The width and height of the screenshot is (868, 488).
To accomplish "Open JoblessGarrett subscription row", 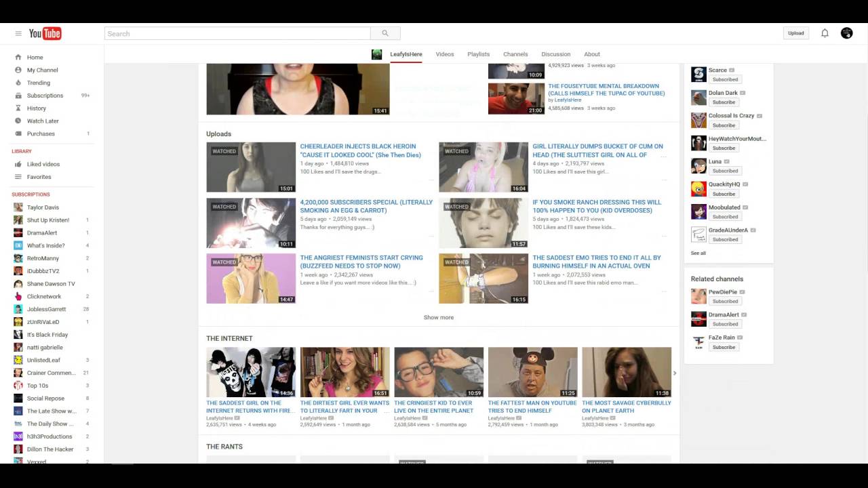I will point(52,309).
